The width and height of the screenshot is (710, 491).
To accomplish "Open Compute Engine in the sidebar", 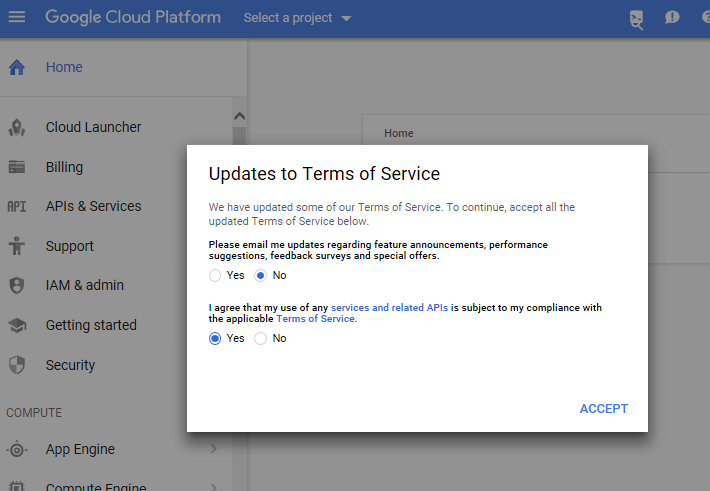I will pos(96,486).
